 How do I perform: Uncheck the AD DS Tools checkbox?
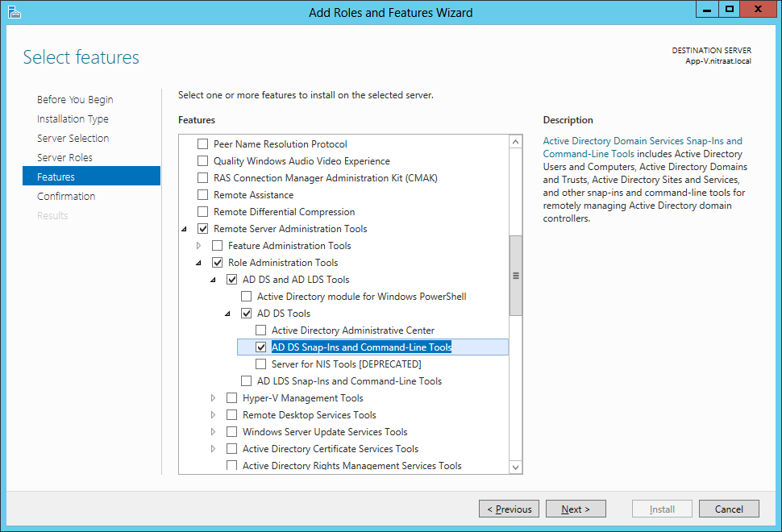(x=246, y=314)
